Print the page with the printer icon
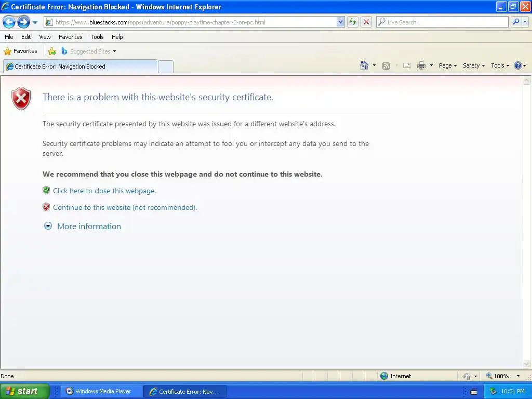This screenshot has height=399, width=532. (421, 65)
